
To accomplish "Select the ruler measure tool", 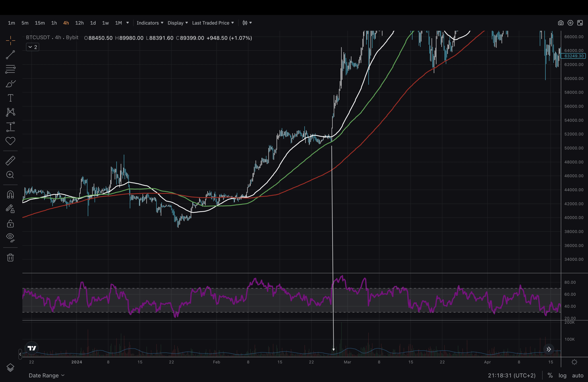I will point(10,161).
